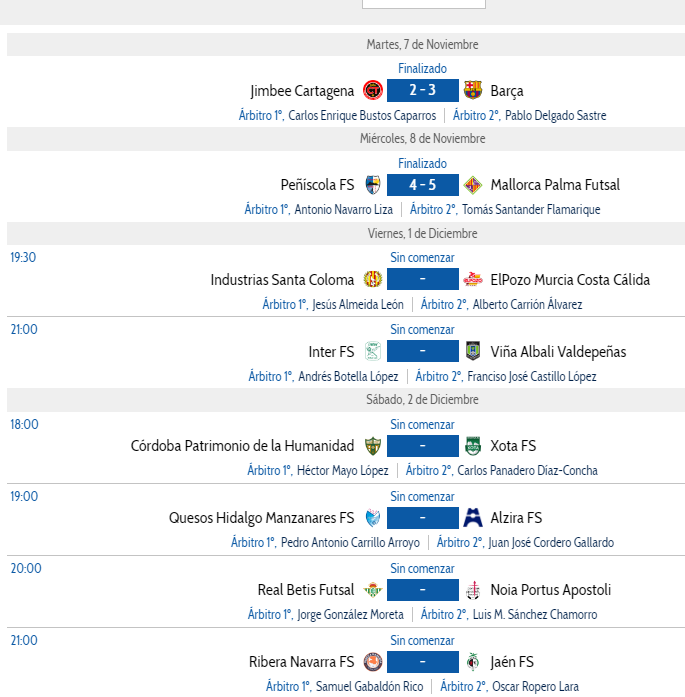Click the Peñíscola FS shield icon
Screen dimensions: 685x697
(373, 185)
